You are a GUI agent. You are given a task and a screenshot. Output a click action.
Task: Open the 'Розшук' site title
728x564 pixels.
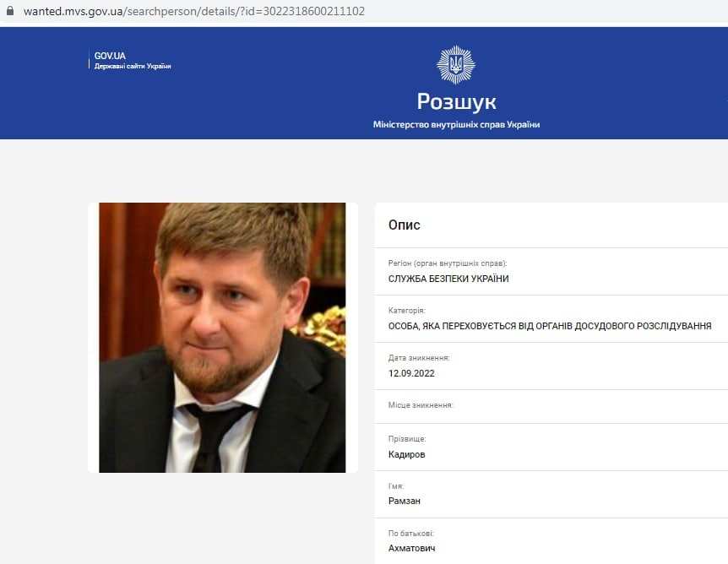point(456,102)
